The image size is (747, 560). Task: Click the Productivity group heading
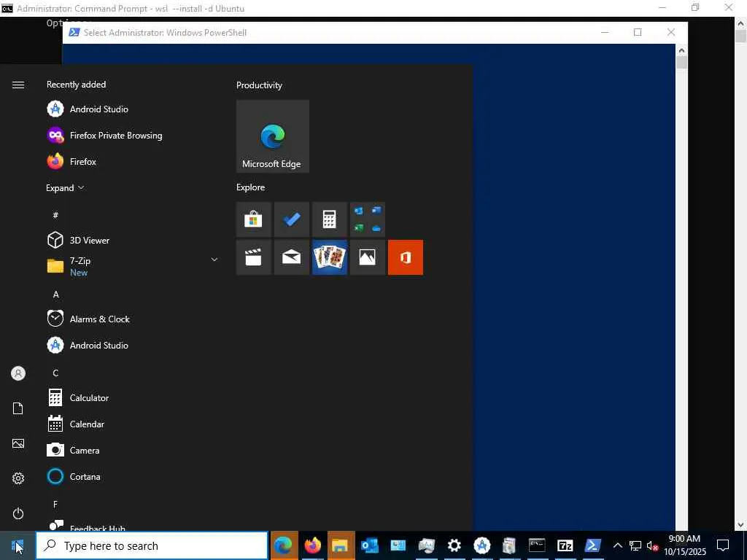tap(259, 85)
